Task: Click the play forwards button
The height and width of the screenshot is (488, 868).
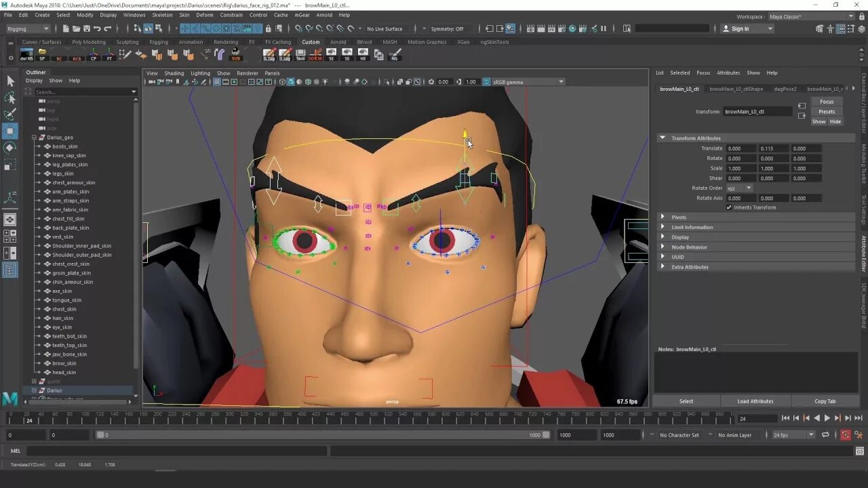Action: point(827,418)
